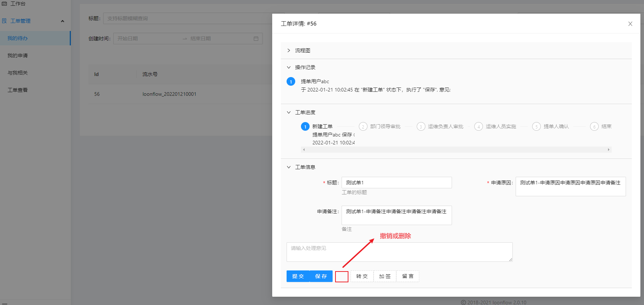Click the 留言 button
Viewport: 644px width, 305px height.
(408, 276)
